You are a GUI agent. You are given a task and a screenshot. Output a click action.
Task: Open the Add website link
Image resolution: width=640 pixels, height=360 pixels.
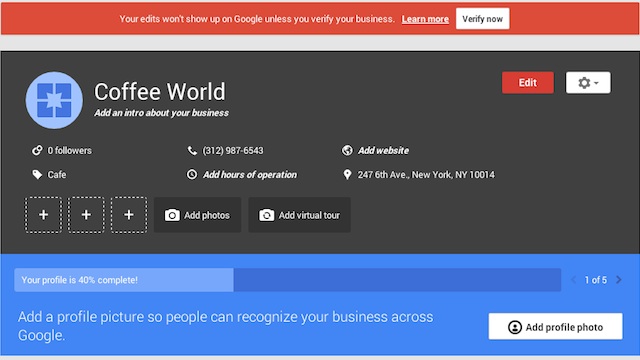383,151
